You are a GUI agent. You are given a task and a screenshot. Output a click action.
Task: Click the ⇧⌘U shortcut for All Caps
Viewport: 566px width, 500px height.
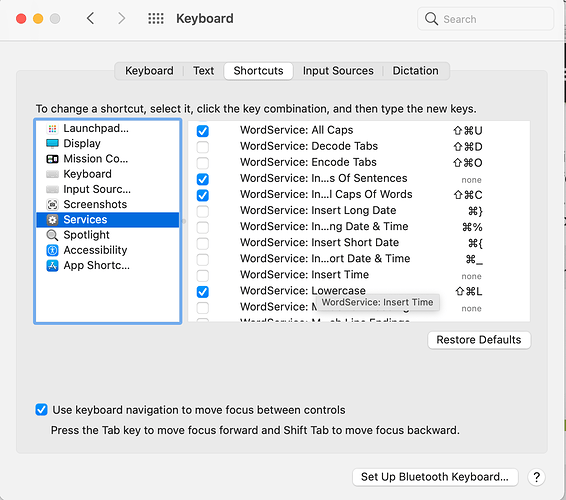pos(468,131)
